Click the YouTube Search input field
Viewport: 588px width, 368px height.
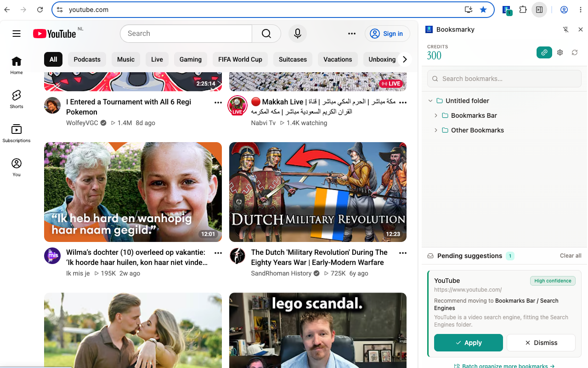pos(186,34)
